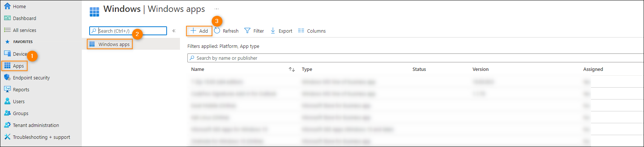Open the Columns chooser
This screenshot has height=147, width=644.
pyautogui.click(x=312, y=31)
